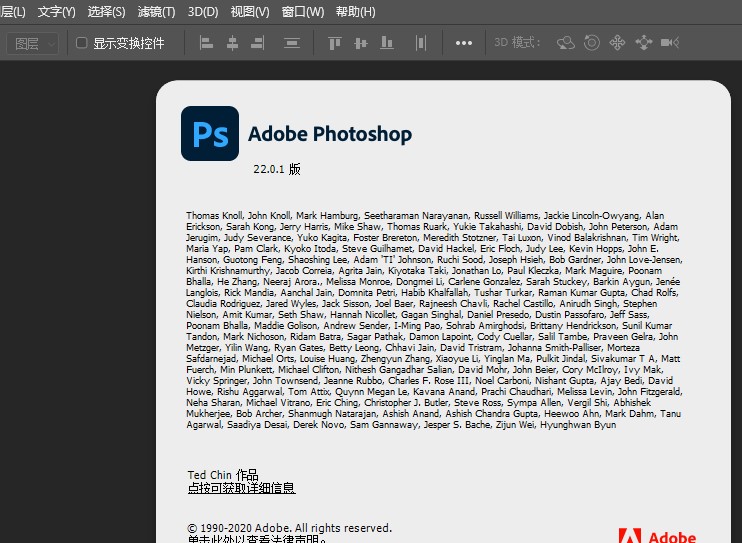
Task: Click the Distribute horizontally icon
Action: tap(422, 43)
